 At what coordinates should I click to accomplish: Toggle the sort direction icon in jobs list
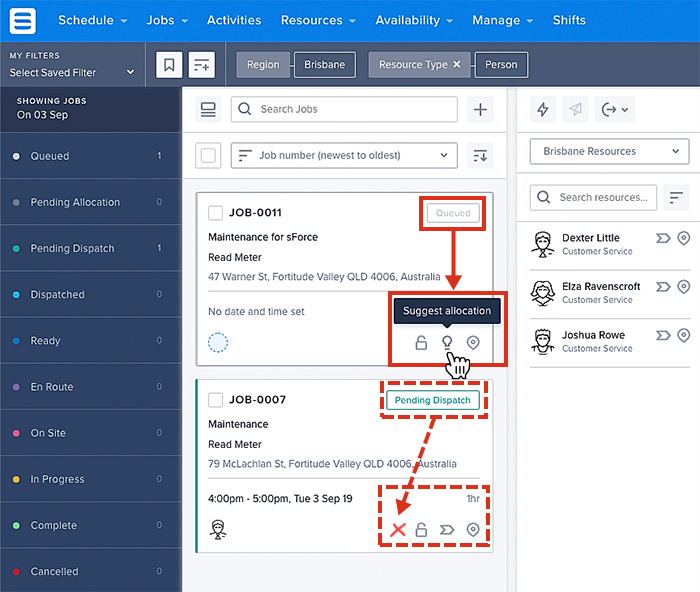pos(481,155)
